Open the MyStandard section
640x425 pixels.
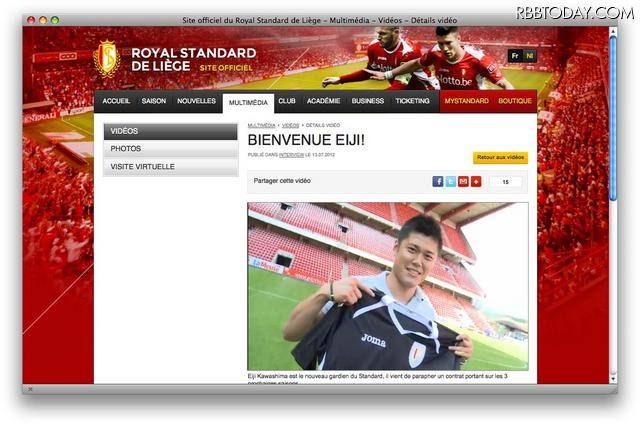[466, 101]
